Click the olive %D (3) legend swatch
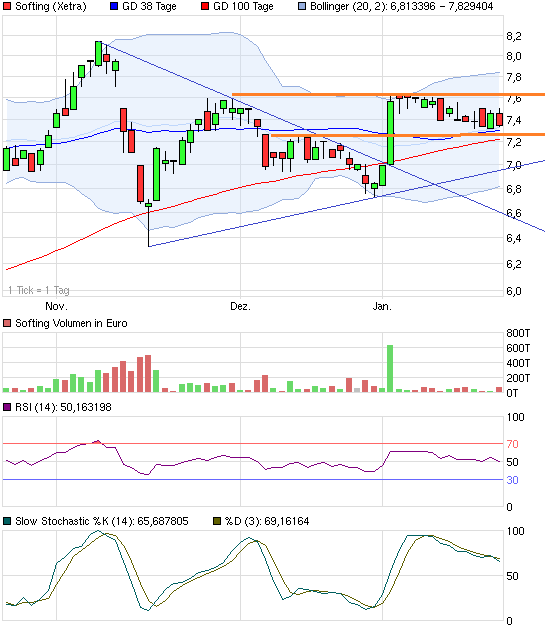This screenshot has height=629, width=545. tap(217, 521)
